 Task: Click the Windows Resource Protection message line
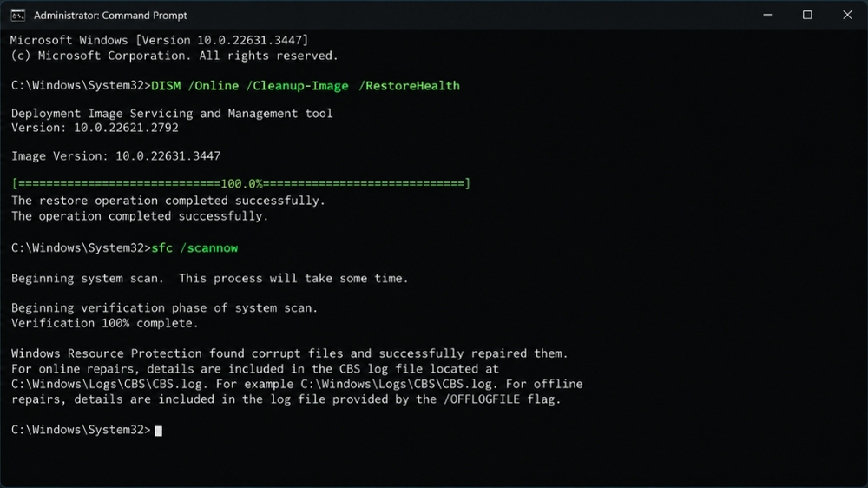tap(290, 353)
